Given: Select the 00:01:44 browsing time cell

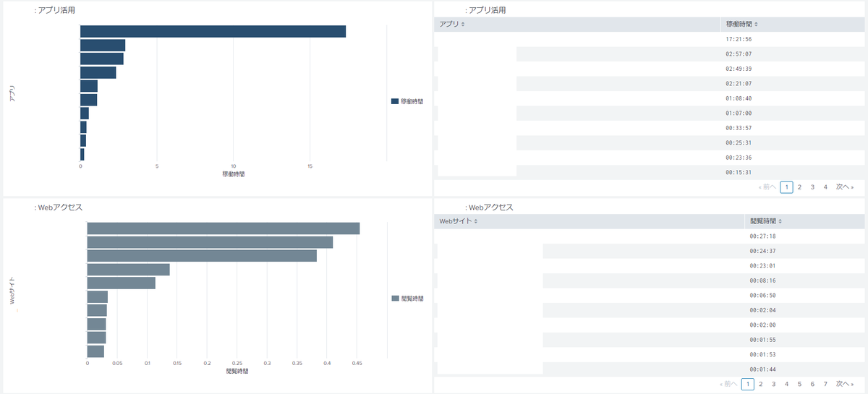Looking at the screenshot, I should click(763, 369).
